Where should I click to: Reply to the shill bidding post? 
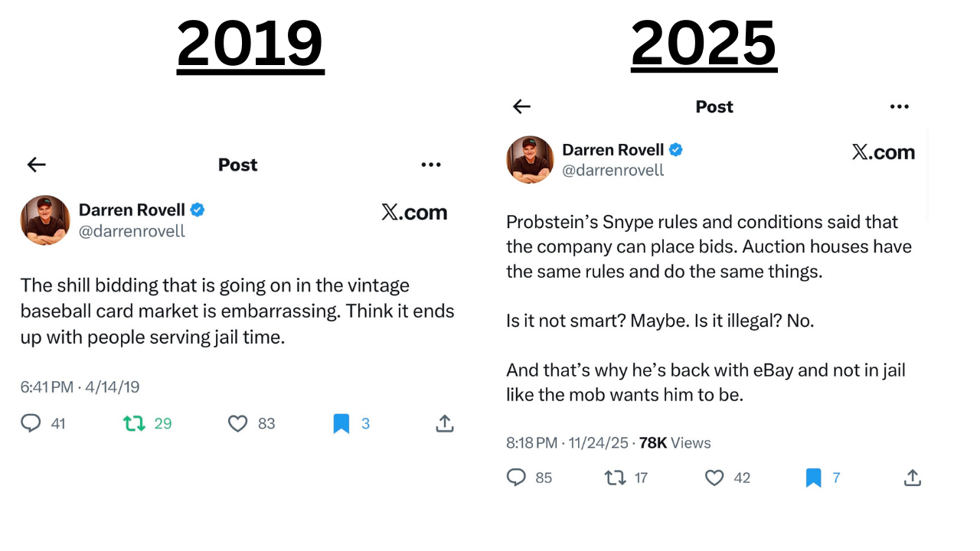coord(31,423)
